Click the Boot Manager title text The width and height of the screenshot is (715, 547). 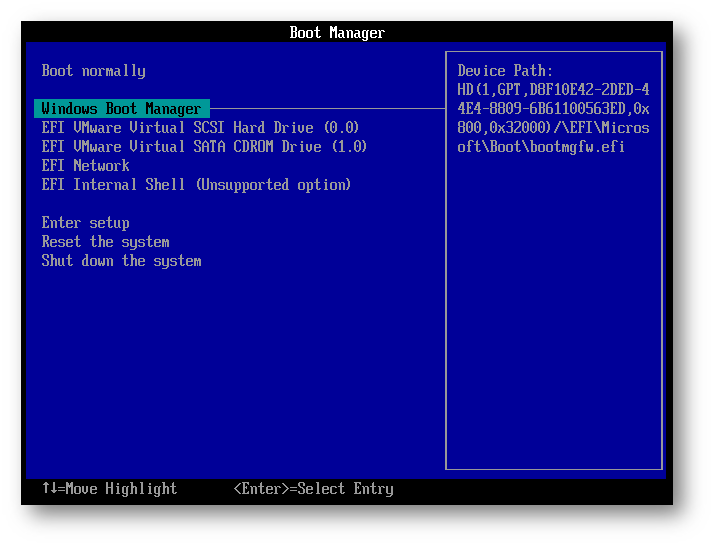point(337,33)
